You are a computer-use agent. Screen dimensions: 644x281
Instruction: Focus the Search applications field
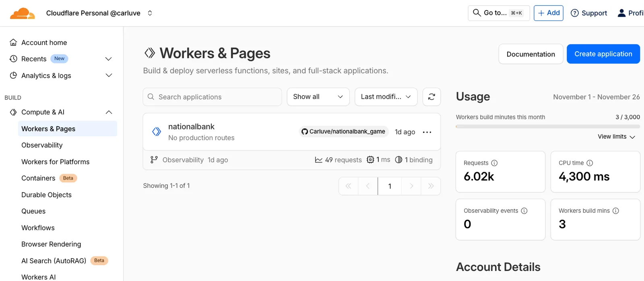point(212,97)
